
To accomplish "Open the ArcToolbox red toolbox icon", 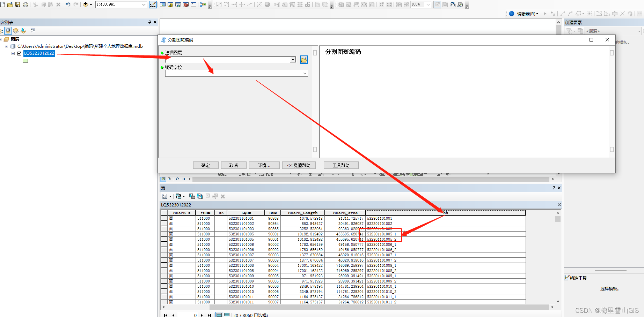I will (x=186, y=5).
